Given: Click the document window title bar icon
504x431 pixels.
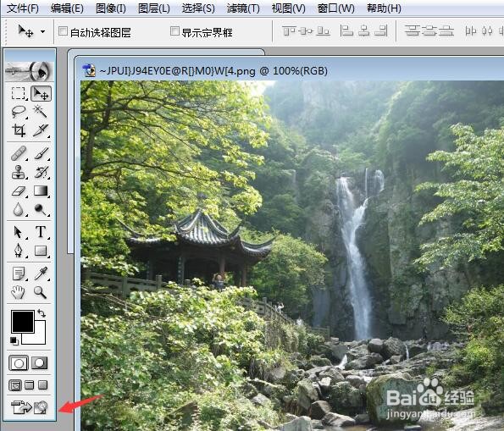Looking at the screenshot, I should [89, 70].
